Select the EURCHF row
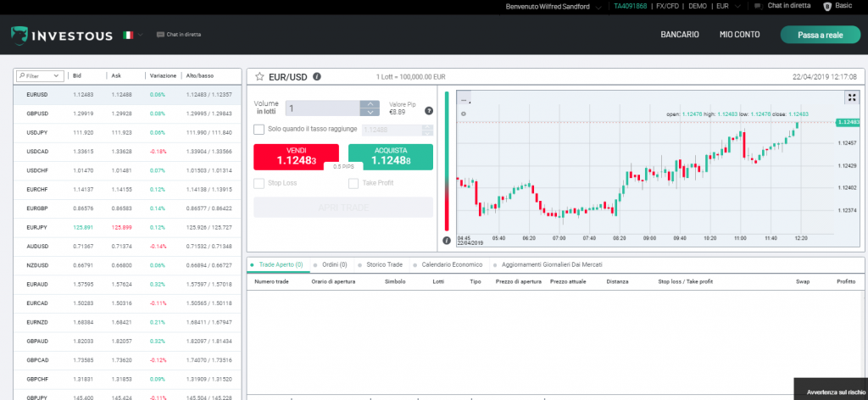The height and width of the screenshot is (400, 868). coord(127,190)
